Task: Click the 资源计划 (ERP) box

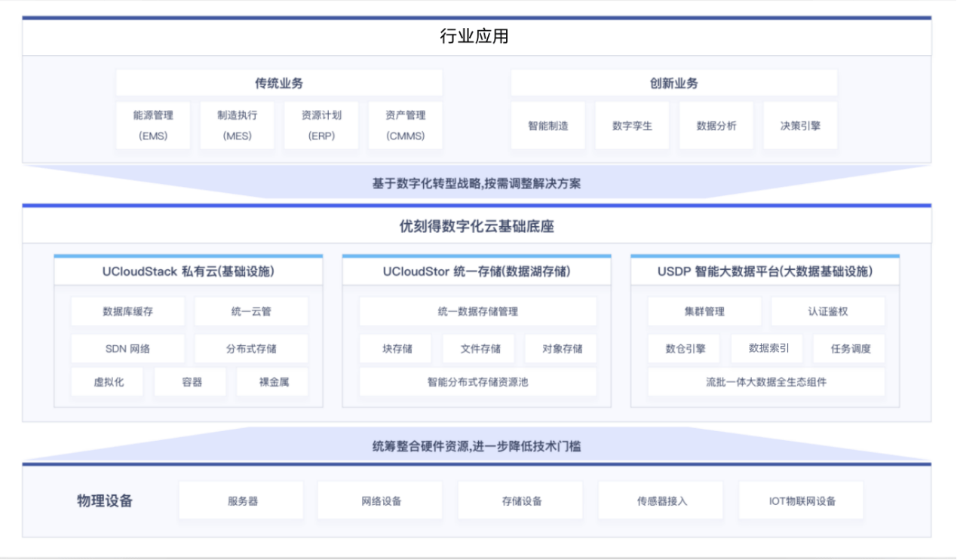Action: coord(321,125)
